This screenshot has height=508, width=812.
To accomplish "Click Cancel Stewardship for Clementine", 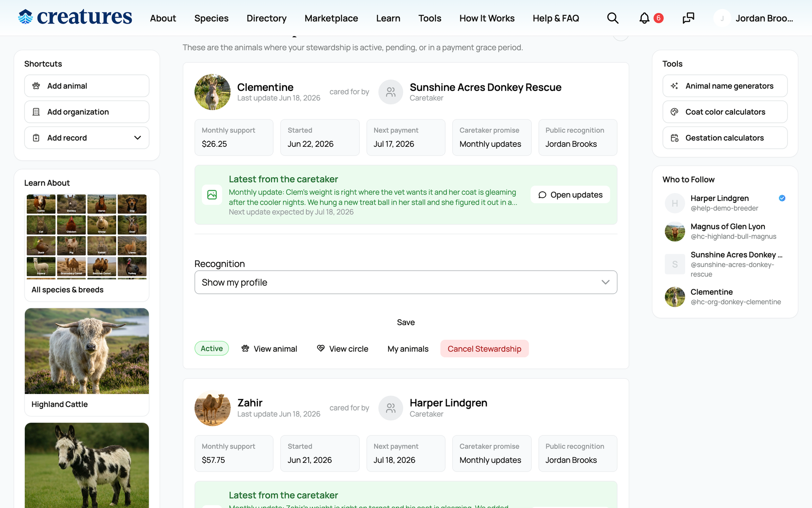I will [x=484, y=349].
